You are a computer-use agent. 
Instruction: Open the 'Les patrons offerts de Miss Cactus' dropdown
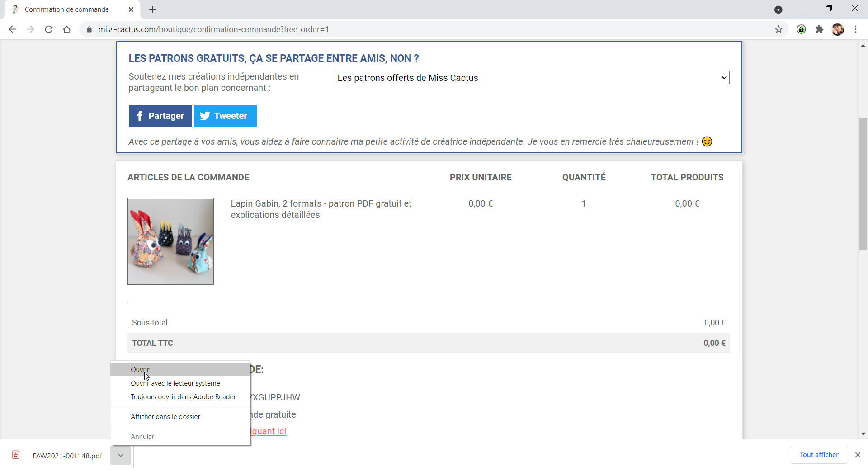pos(531,77)
